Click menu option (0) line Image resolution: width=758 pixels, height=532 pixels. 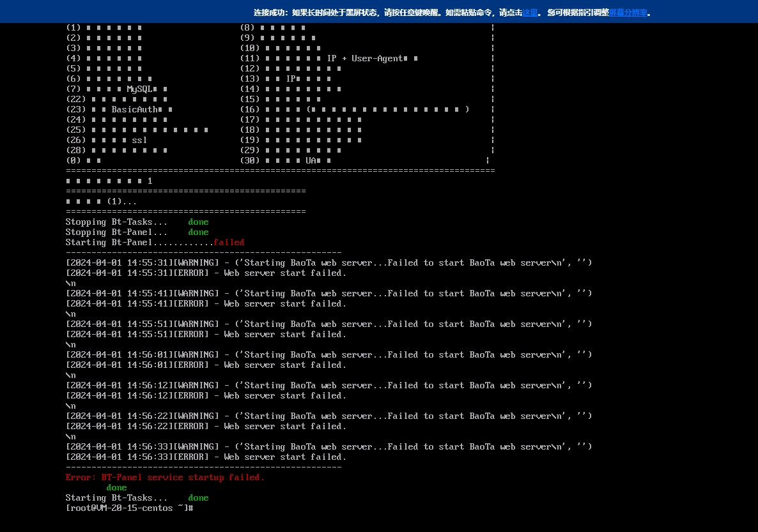point(84,160)
